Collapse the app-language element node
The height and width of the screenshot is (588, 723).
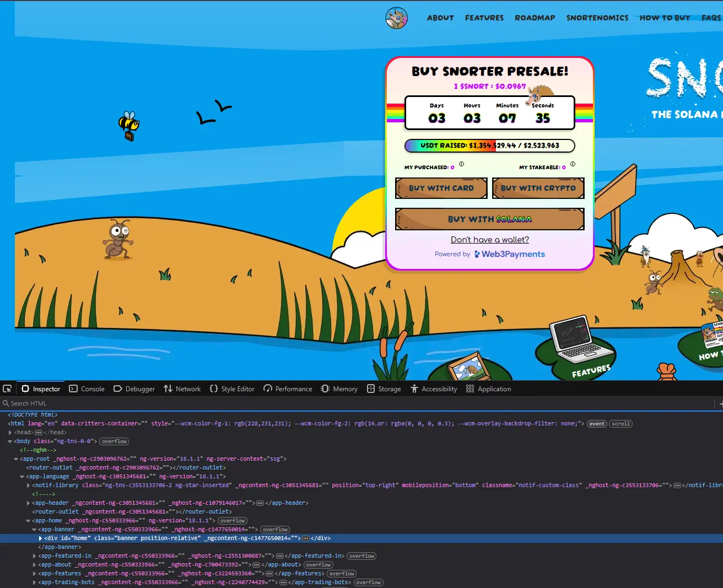[22, 477]
